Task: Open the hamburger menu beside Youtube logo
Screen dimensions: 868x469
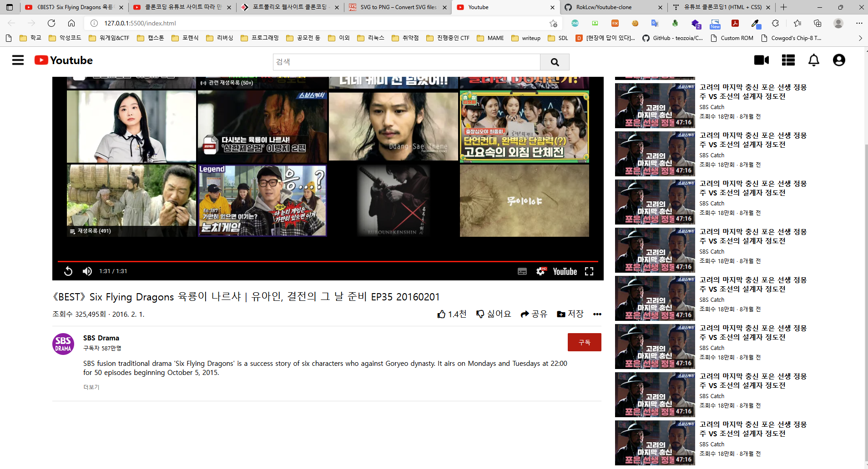Action: [x=18, y=60]
